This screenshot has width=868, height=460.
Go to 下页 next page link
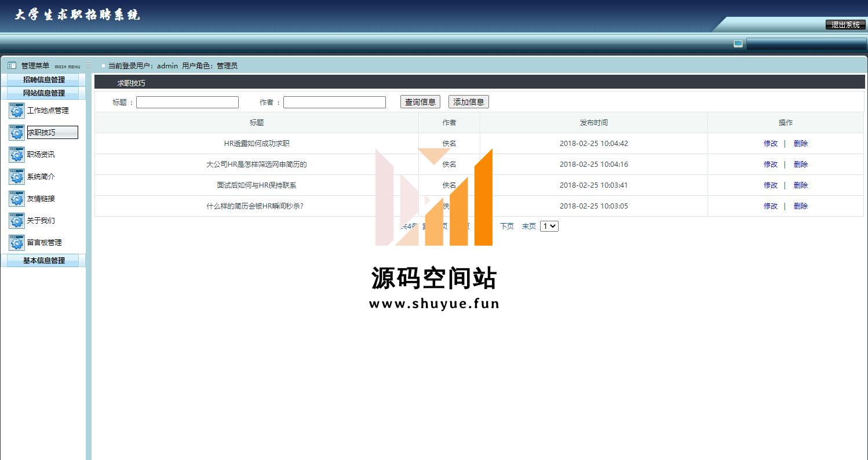click(507, 226)
